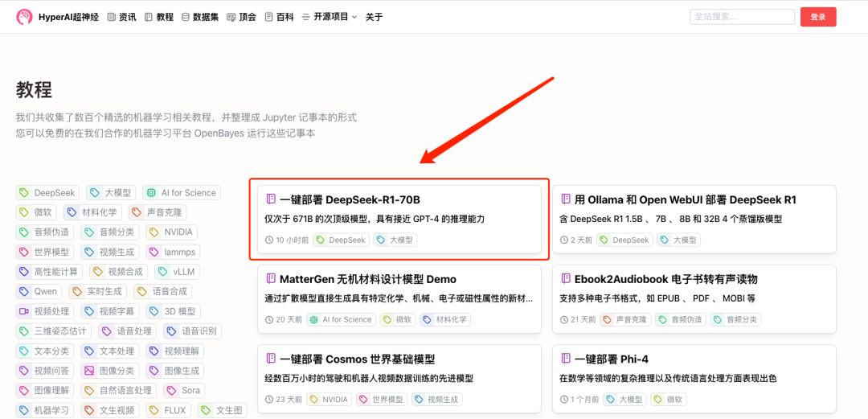Select the 文生视频 sidebar tag
The image size is (868, 419).
110,411
